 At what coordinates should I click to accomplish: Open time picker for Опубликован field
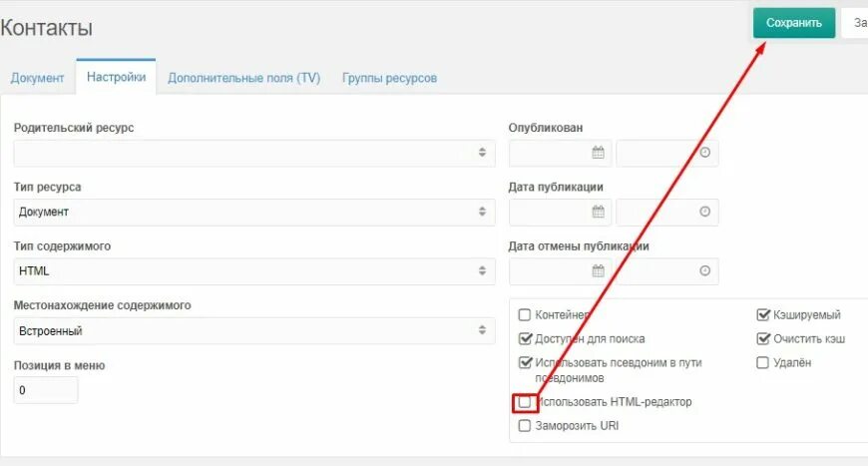(x=704, y=153)
